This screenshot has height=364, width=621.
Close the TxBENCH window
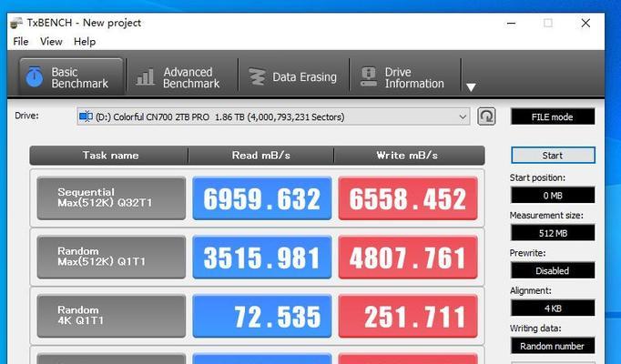coord(585,23)
